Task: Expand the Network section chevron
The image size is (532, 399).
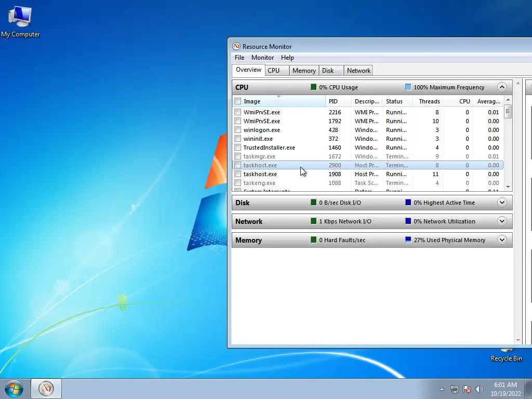Action: 502,221
